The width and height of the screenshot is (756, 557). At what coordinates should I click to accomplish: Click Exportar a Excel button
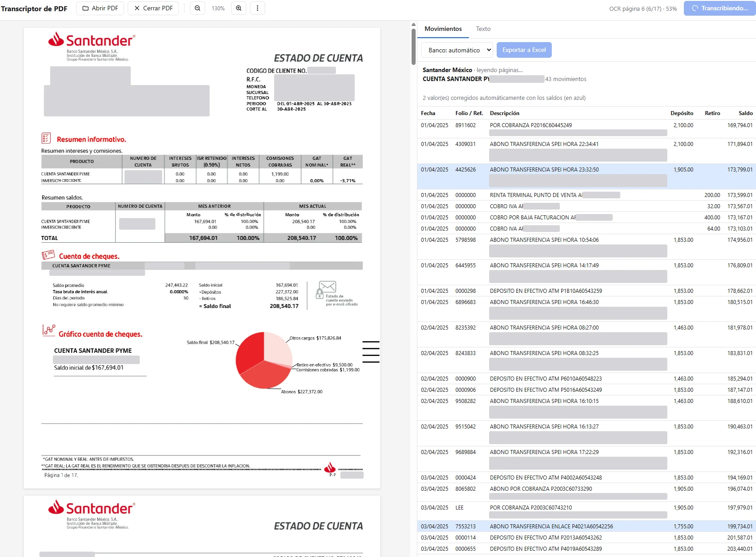click(x=524, y=50)
